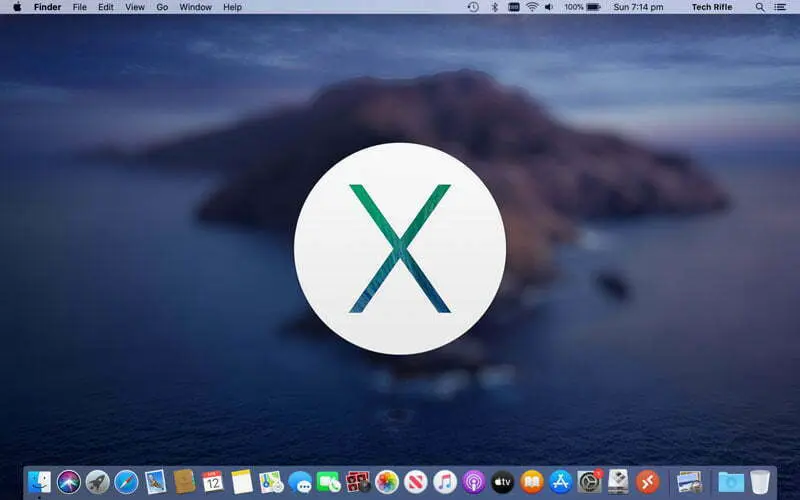Open Launchpad rocket icon
The image size is (800, 500).
point(97,482)
